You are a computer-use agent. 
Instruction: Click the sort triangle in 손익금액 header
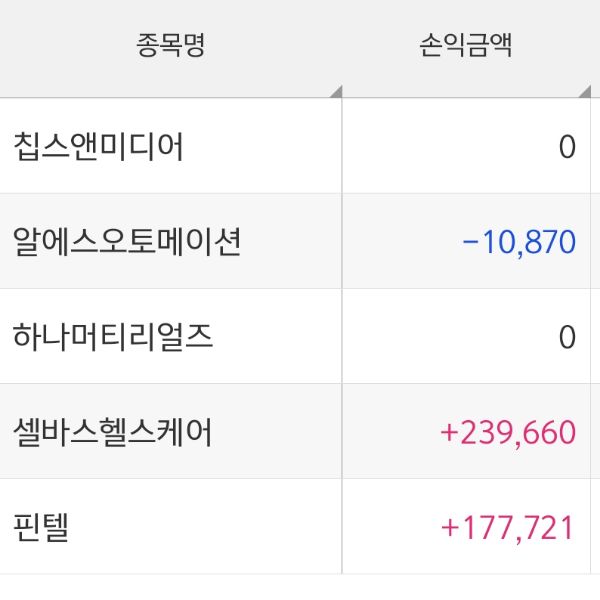584,93
